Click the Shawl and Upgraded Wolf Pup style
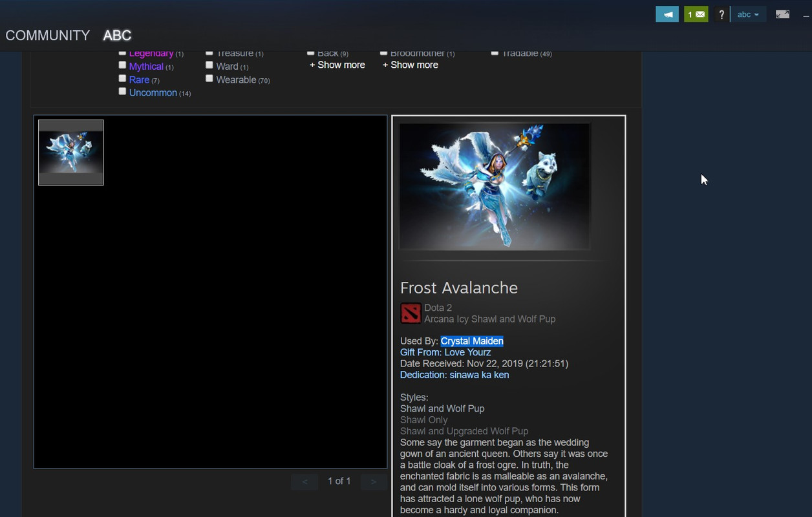This screenshot has width=812, height=517. [464, 431]
